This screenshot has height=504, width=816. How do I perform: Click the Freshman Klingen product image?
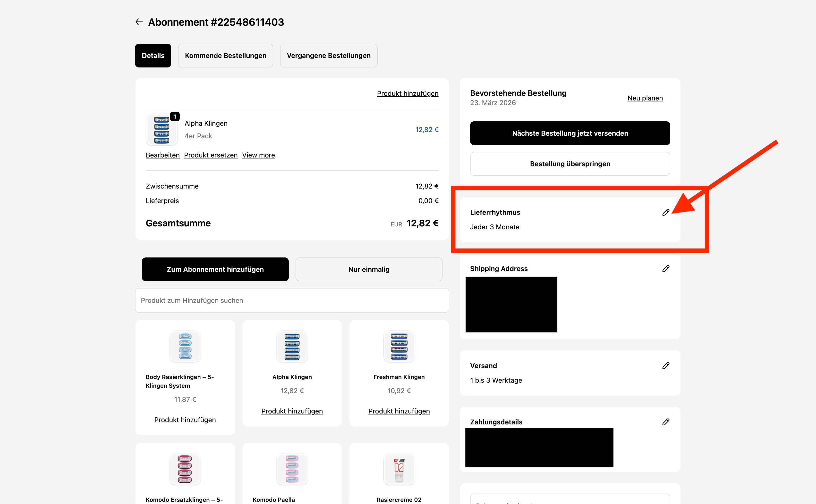coord(399,346)
